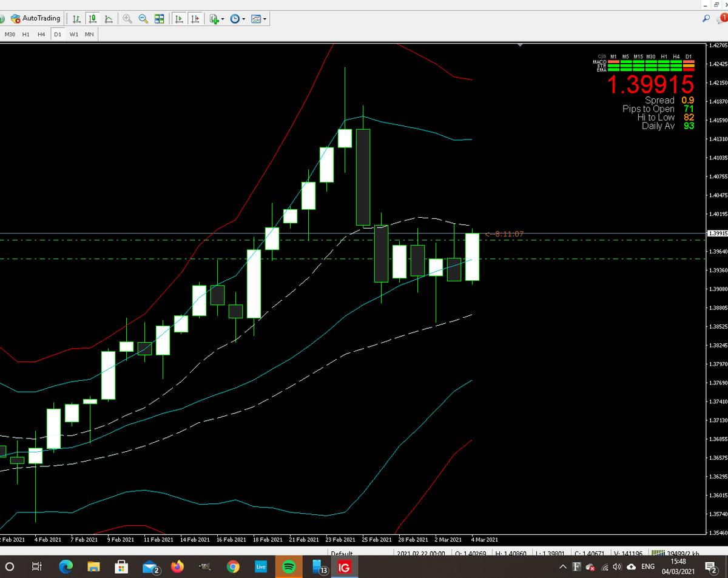This screenshot has height=578, width=728.
Task: Open Google Chrome from taskbar
Action: pyautogui.click(x=233, y=567)
